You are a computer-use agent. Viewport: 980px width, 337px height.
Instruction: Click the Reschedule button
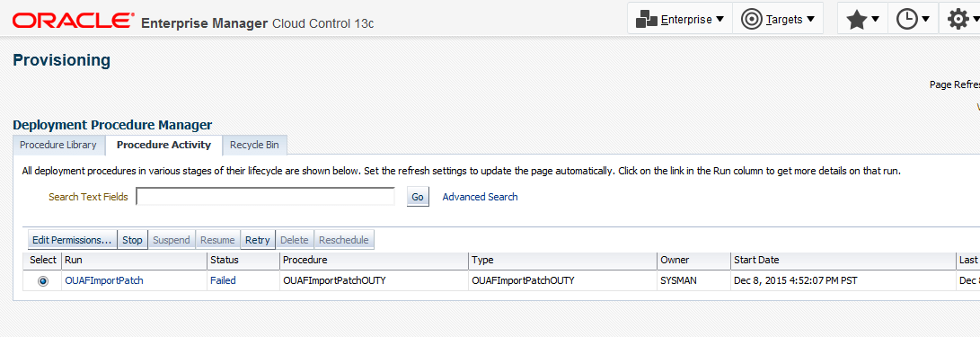click(344, 240)
